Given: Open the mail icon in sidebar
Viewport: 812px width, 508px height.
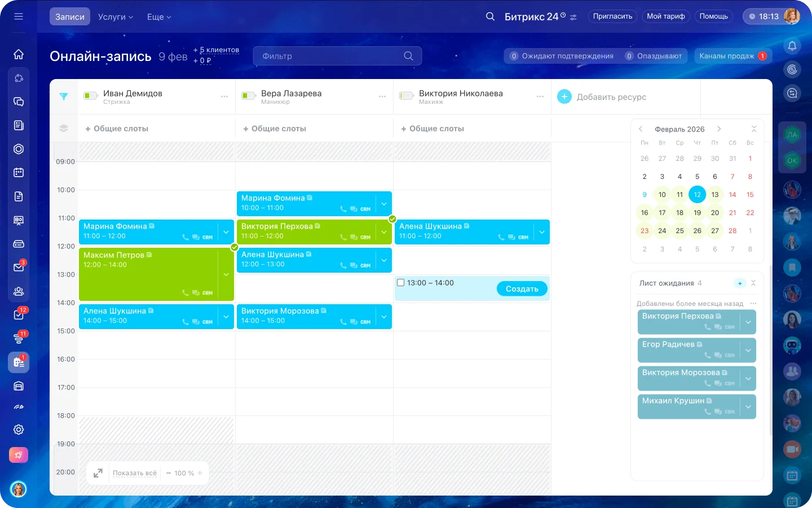Looking at the screenshot, I should pyautogui.click(x=19, y=267).
